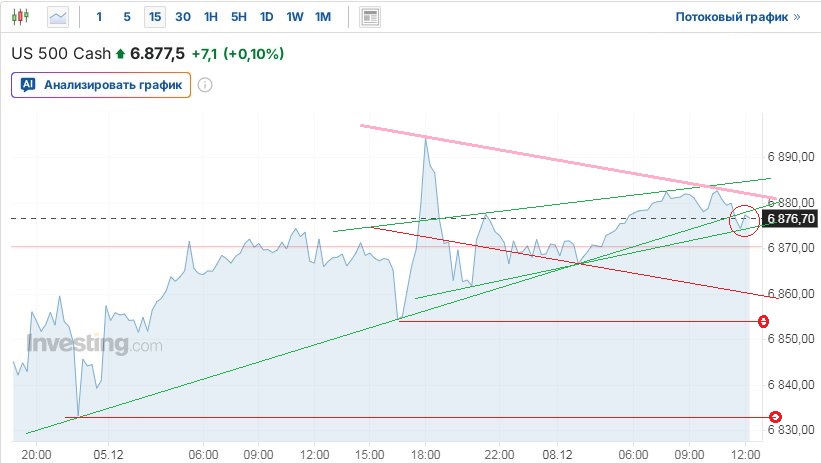Click the red circle on current price
Viewport: 821px width, 463px height.
(x=744, y=220)
